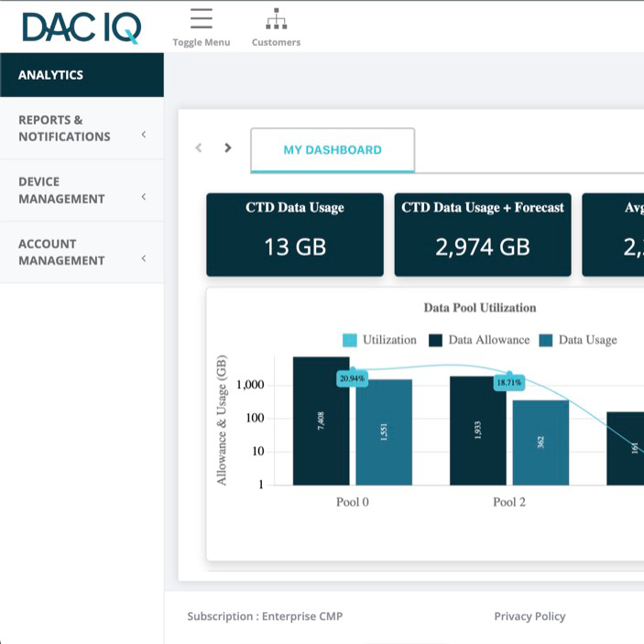The image size is (644, 644).
Task: Click the Pool 2 axis label
Action: point(509,502)
